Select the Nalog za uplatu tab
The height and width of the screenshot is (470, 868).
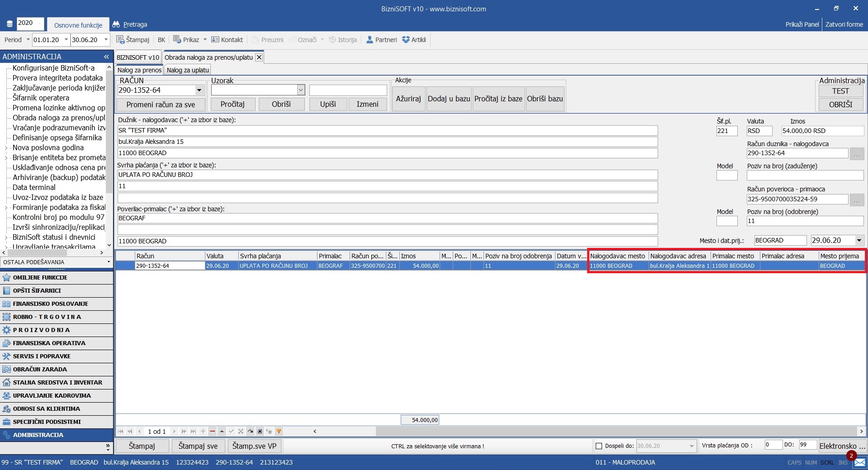tap(188, 70)
